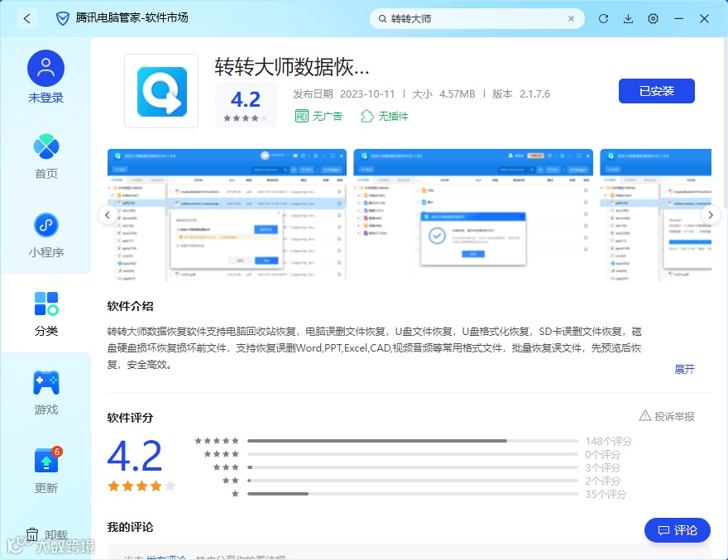This screenshot has width=728, height=560.
Task: Minimize the software market window
Action: [679, 18]
